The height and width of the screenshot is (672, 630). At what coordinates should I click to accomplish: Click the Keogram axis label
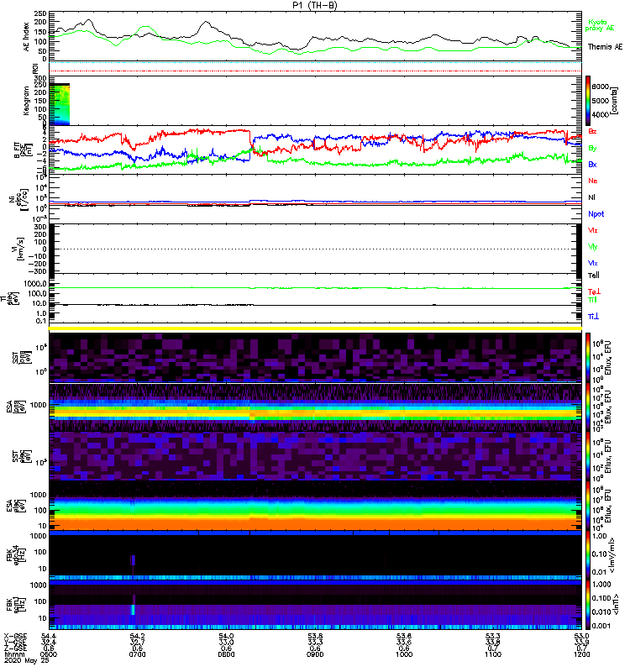[x=26, y=101]
